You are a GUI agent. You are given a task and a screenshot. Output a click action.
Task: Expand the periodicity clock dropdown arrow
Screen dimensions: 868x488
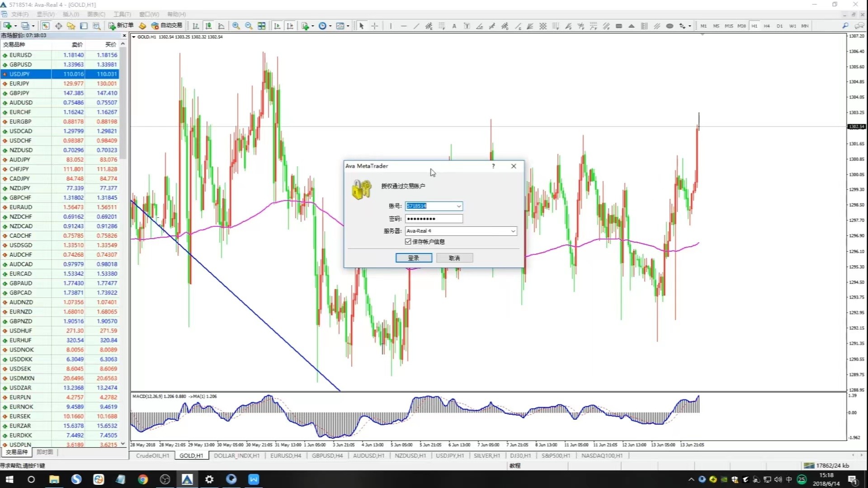(330, 26)
